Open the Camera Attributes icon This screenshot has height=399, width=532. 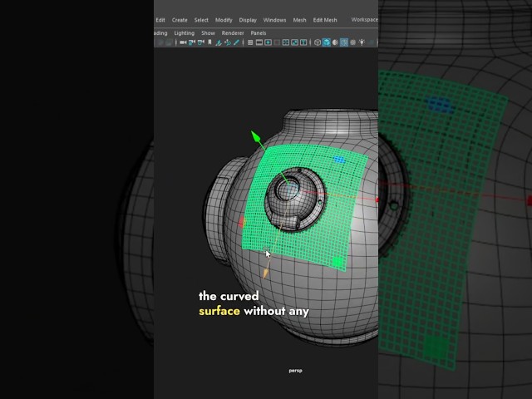pos(201,42)
